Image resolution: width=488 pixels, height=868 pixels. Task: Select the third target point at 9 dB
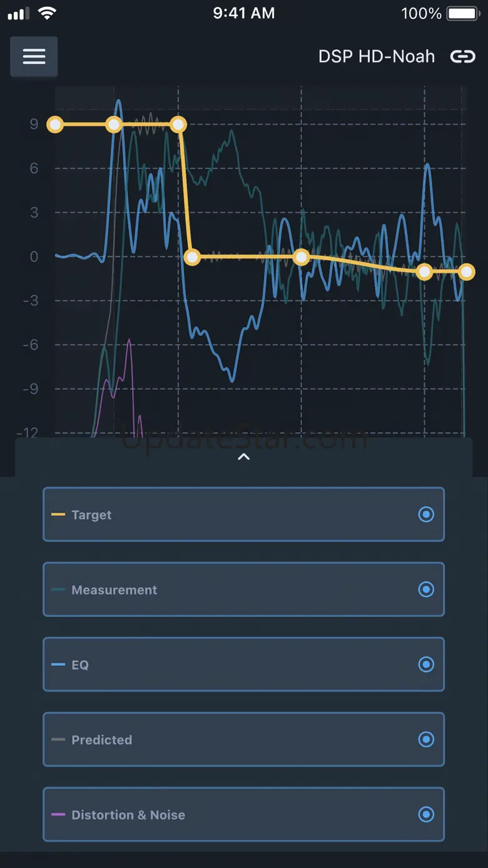coord(178,125)
